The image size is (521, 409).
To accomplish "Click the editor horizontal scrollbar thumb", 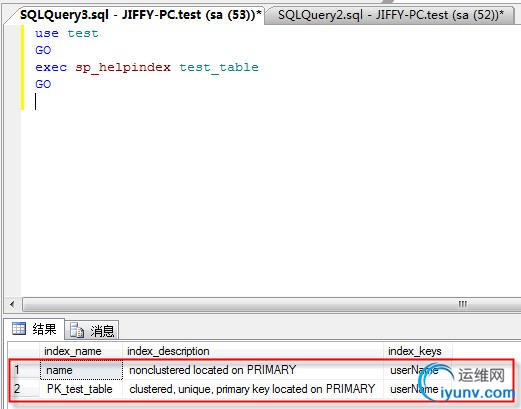I will [272, 304].
